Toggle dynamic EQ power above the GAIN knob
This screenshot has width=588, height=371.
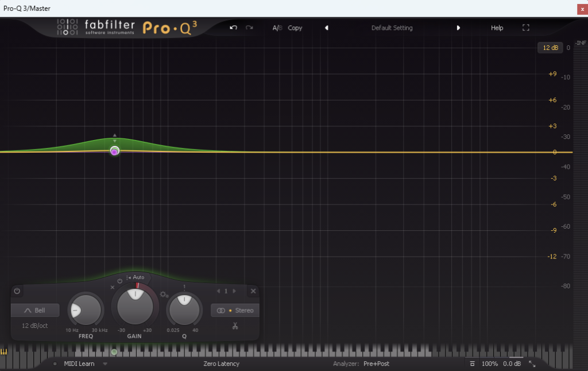pyautogui.click(x=119, y=281)
